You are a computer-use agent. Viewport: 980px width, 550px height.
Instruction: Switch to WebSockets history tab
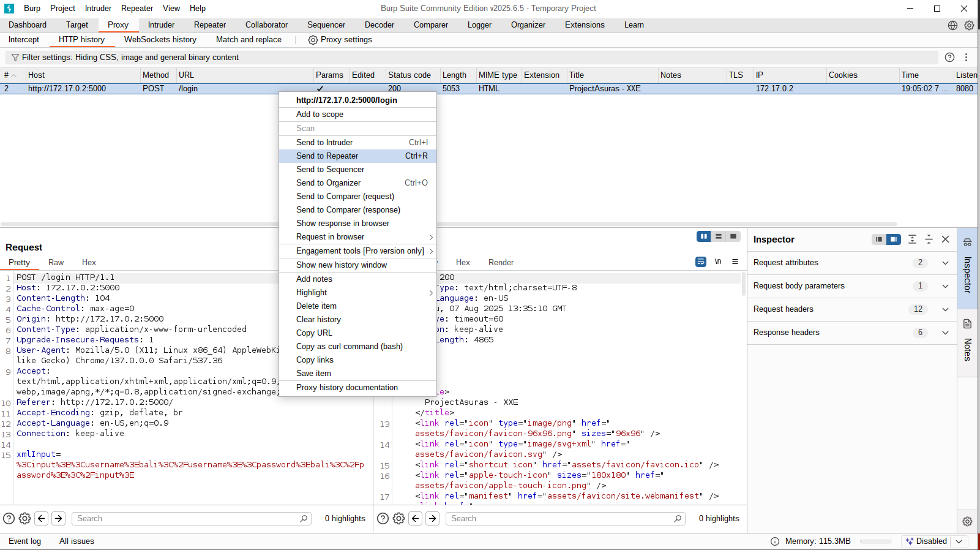click(160, 40)
